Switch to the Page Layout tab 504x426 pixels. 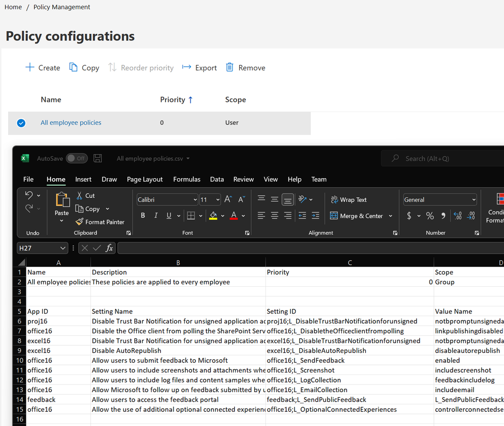(145, 179)
